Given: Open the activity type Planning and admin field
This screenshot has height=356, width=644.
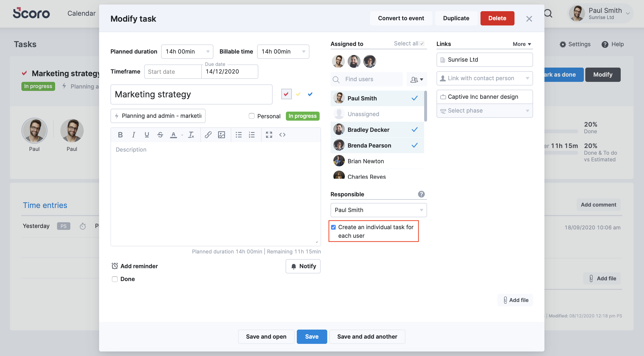Looking at the screenshot, I should [158, 116].
